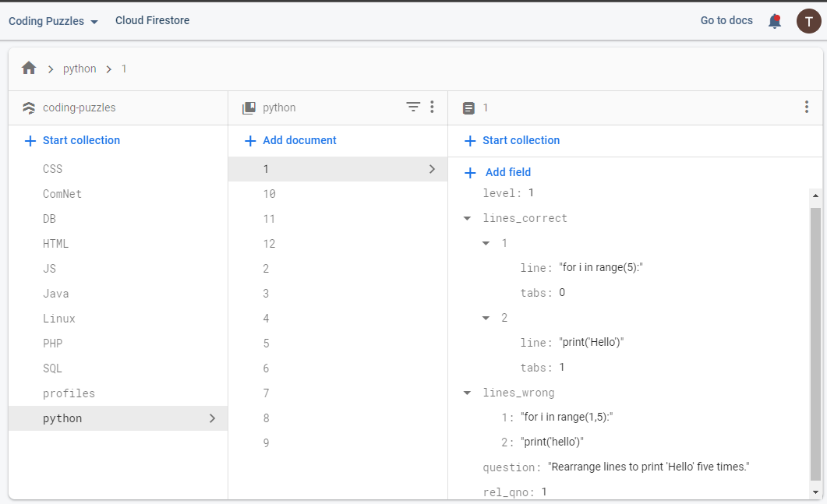Image resolution: width=827 pixels, height=504 pixels.
Task: Click python in the breadcrumb path
Action: click(80, 69)
